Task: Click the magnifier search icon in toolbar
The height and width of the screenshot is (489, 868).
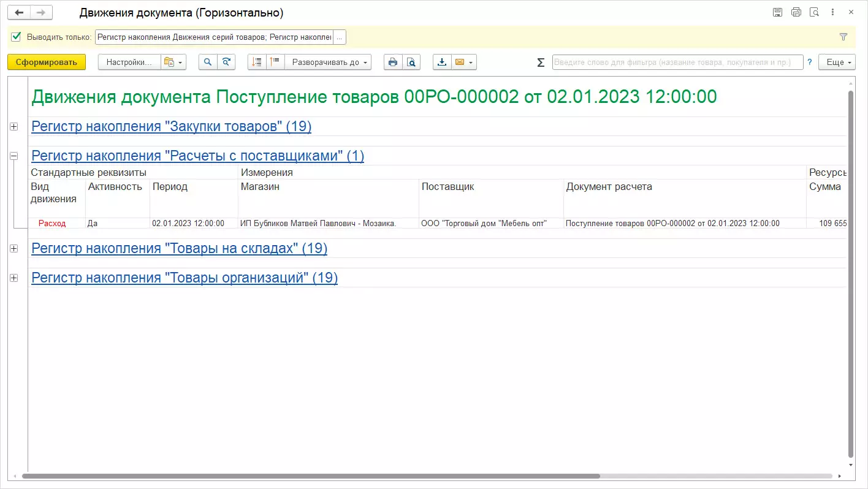Action: click(208, 62)
